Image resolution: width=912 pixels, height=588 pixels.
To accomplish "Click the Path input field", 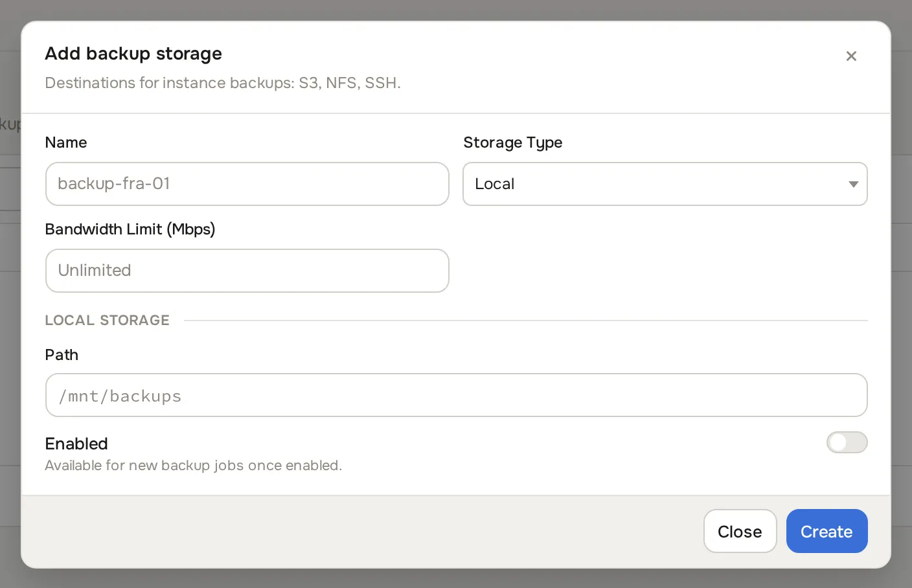I will pyautogui.click(x=457, y=395).
